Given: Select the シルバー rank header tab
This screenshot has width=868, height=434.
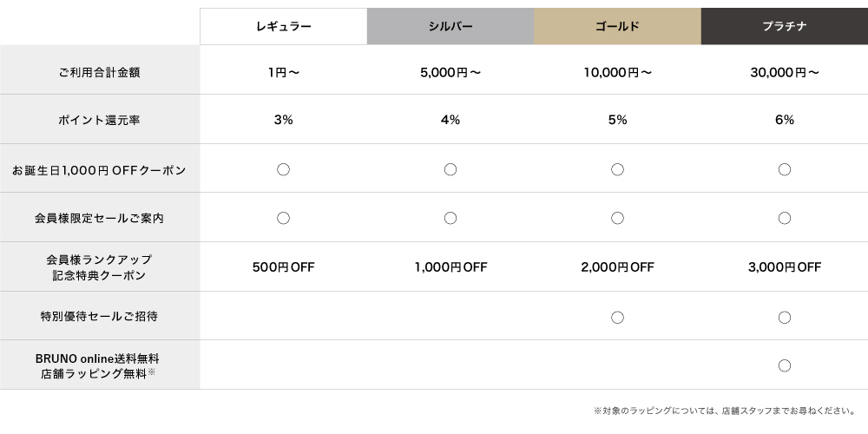Looking at the screenshot, I should 450,26.
